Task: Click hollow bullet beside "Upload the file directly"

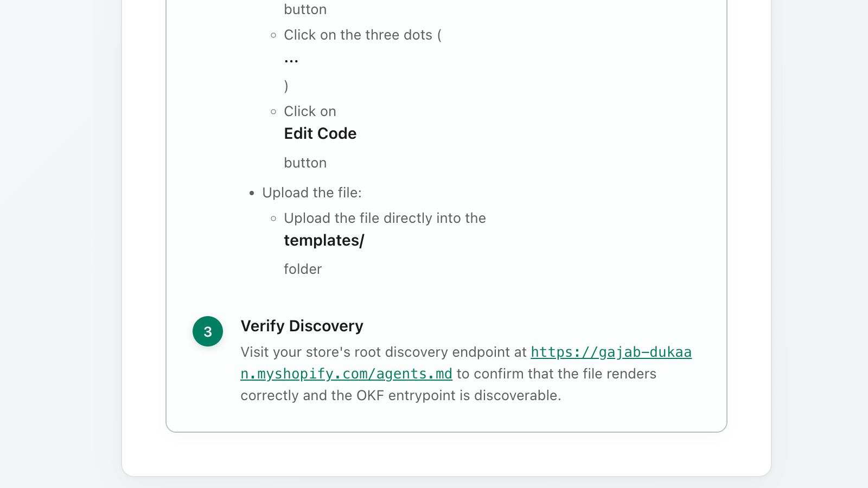Action: click(x=273, y=219)
